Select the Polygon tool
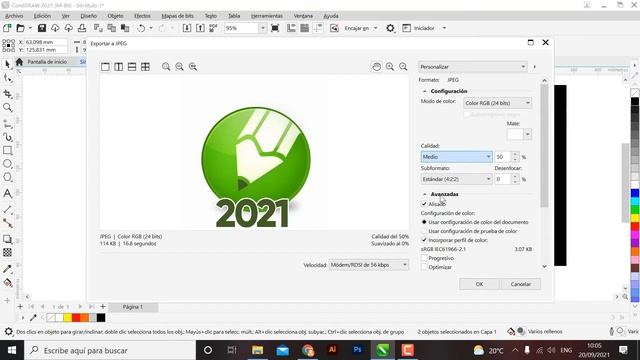Viewport: 640px width, 360px height. tap(7, 178)
